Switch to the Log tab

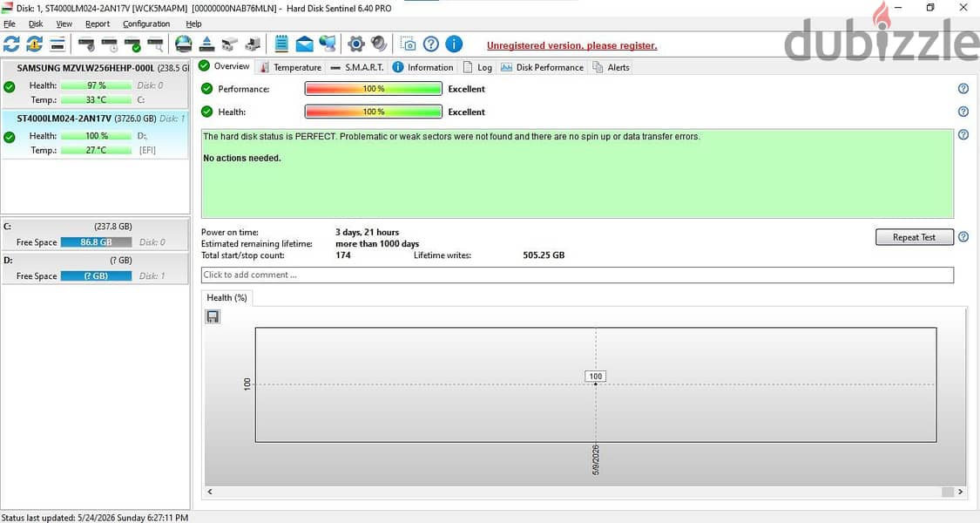(477, 67)
